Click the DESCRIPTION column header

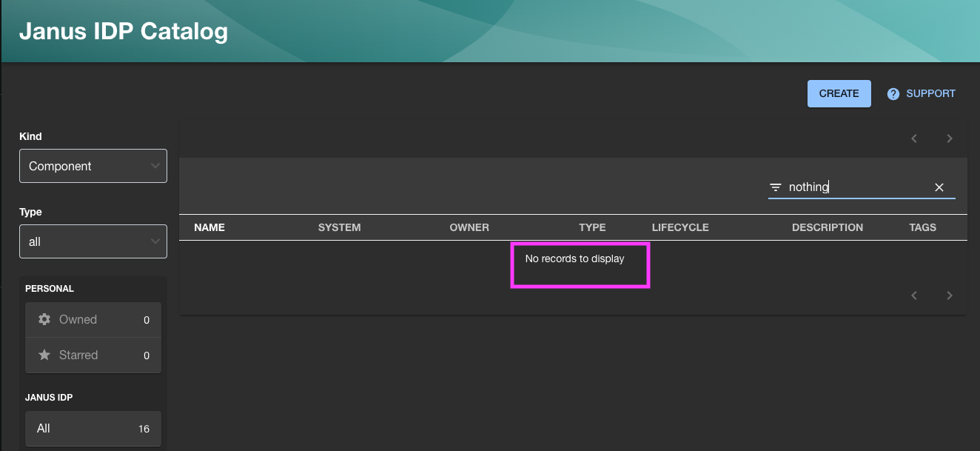click(828, 227)
